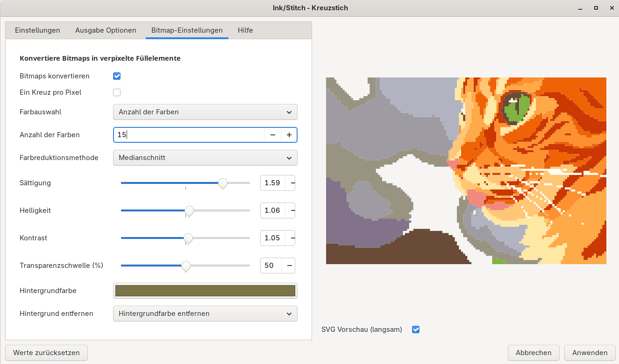
Task: Click the Helligkeit value field 1.06
Action: [x=272, y=210]
